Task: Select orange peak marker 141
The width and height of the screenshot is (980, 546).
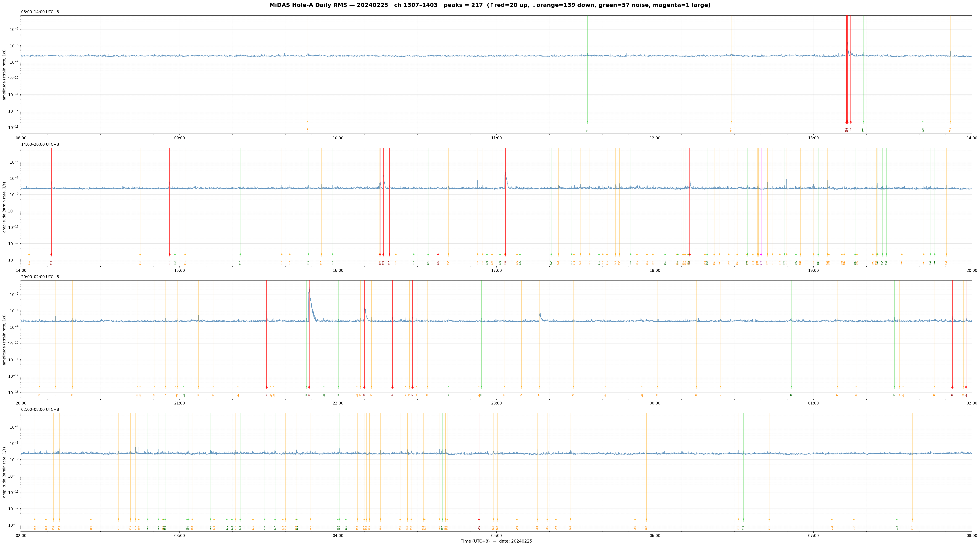Action: 721,387
